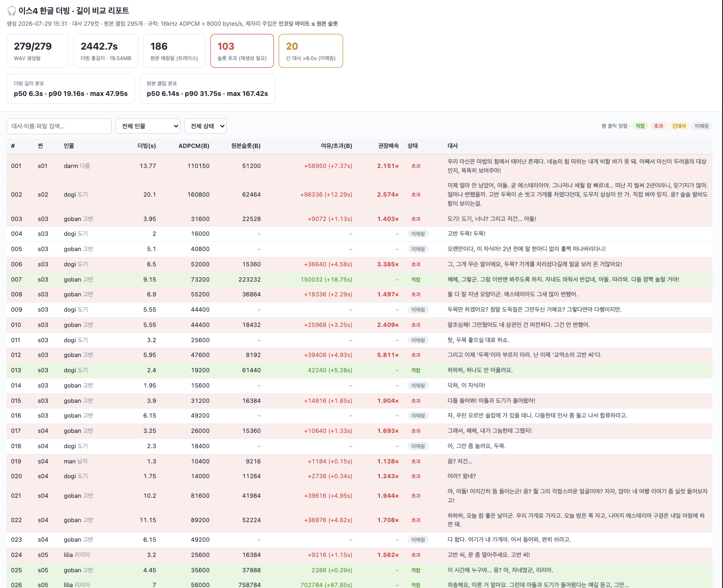Click the 대사·이름·파일 search field
This screenshot has height=588, width=723.
pyautogui.click(x=59, y=126)
